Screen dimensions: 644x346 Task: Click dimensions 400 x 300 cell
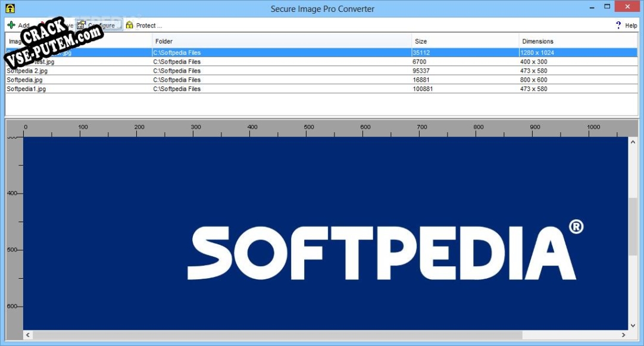[533, 62]
